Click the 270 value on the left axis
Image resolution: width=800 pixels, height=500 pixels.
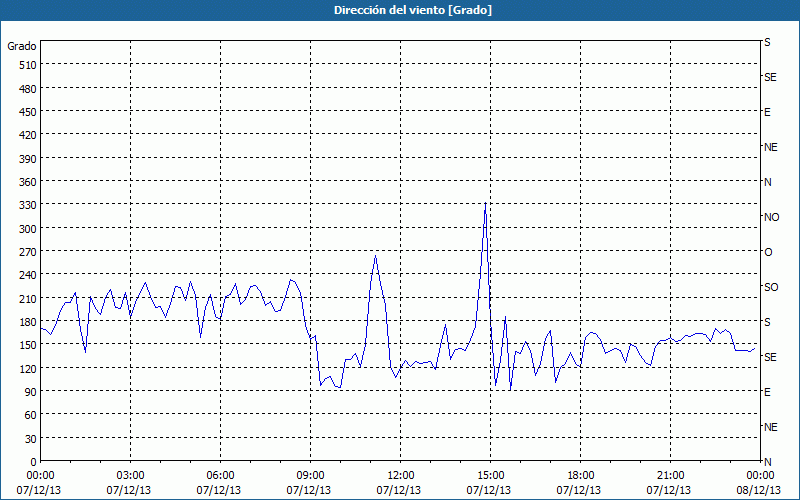click(28, 252)
